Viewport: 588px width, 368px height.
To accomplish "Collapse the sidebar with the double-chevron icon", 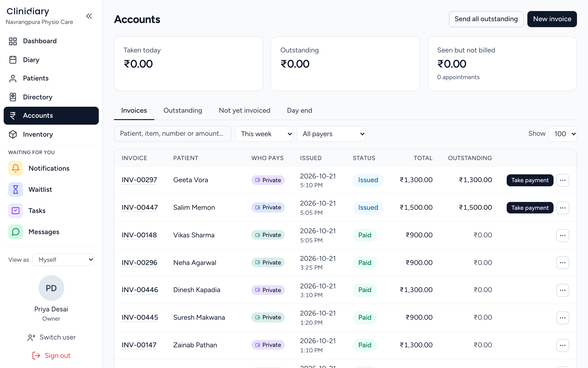I will 89,16.
